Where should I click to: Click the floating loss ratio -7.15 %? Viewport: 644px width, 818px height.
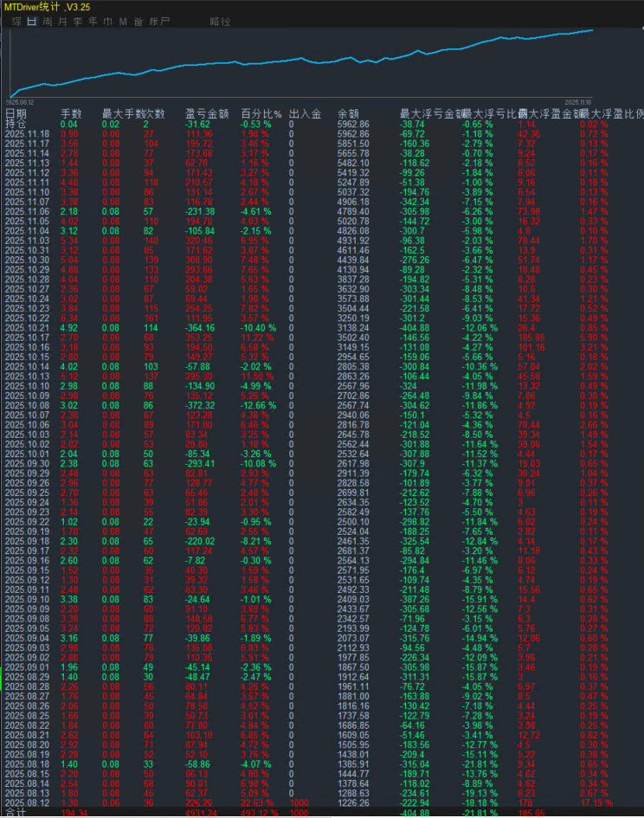pos(477,202)
